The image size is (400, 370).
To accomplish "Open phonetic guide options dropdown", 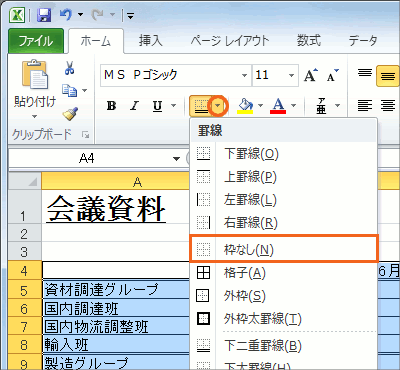I will (x=337, y=106).
